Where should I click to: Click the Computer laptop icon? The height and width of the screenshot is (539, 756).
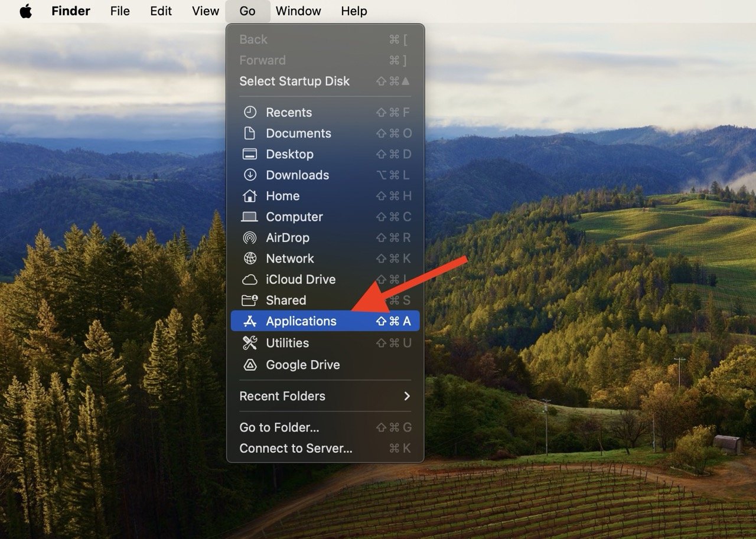pyautogui.click(x=250, y=217)
